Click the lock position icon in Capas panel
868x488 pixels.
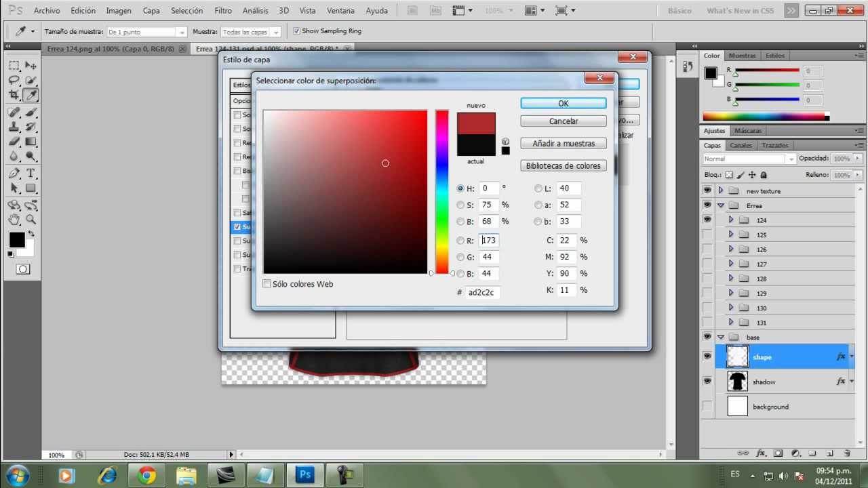(x=752, y=175)
